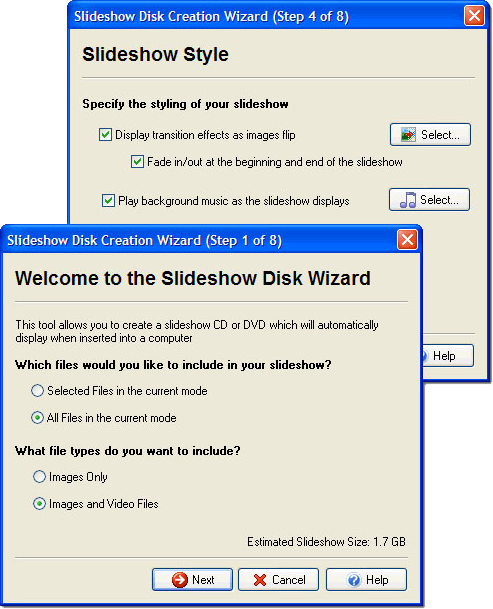Select All Files in the current mode
This screenshot has width=493, height=609.
click(x=37, y=418)
